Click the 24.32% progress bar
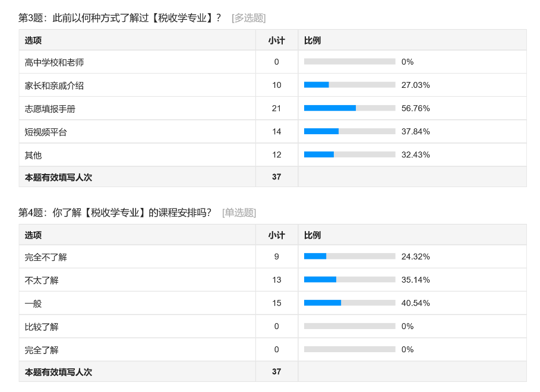 349,257
